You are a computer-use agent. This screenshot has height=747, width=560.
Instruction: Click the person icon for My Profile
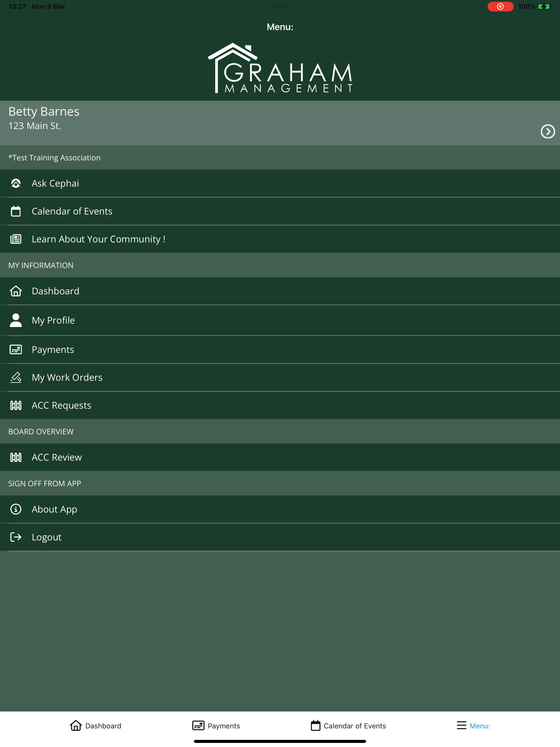16,320
